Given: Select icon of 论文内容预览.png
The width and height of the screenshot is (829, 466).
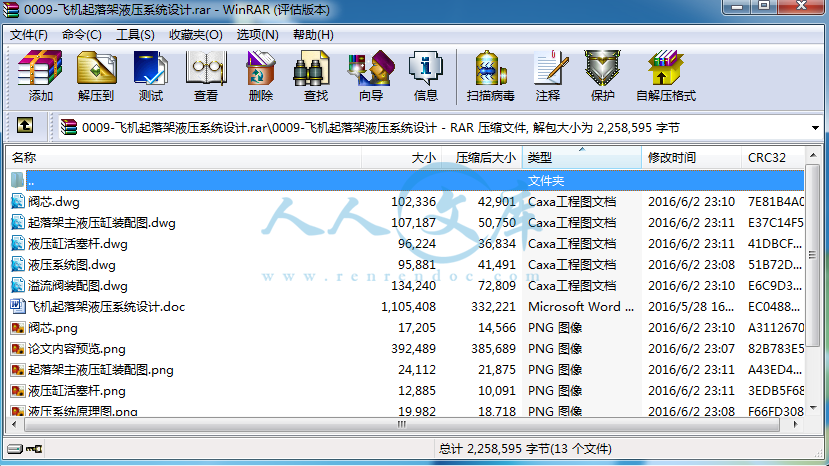Looking at the screenshot, I should tap(18, 349).
